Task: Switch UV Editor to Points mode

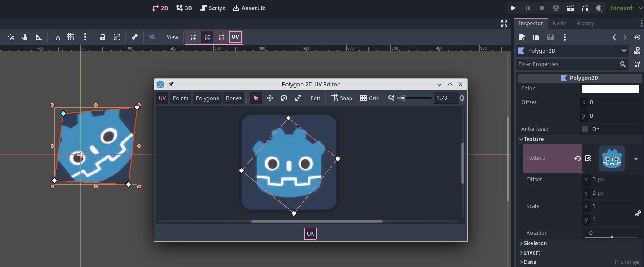Action: pos(180,98)
